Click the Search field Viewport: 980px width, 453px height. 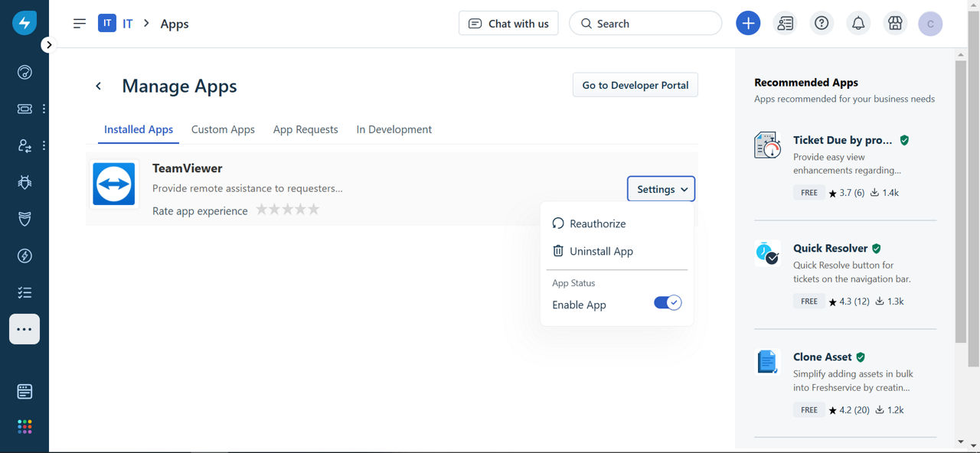[645, 23]
